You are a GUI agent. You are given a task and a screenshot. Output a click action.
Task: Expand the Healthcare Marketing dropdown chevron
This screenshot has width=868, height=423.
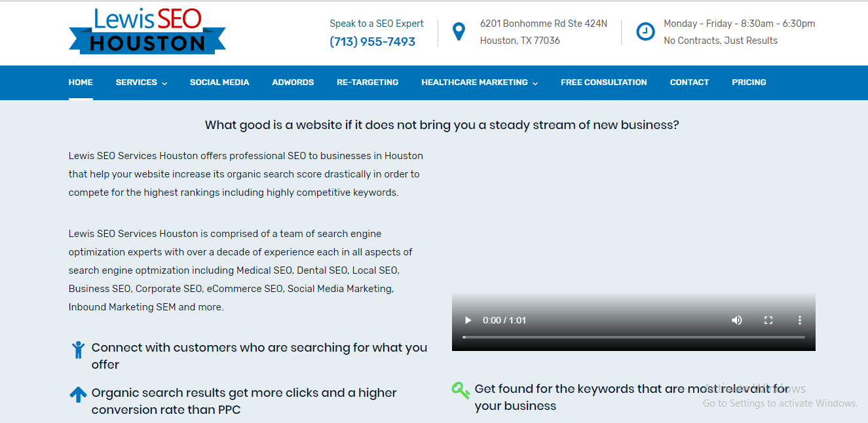535,83
